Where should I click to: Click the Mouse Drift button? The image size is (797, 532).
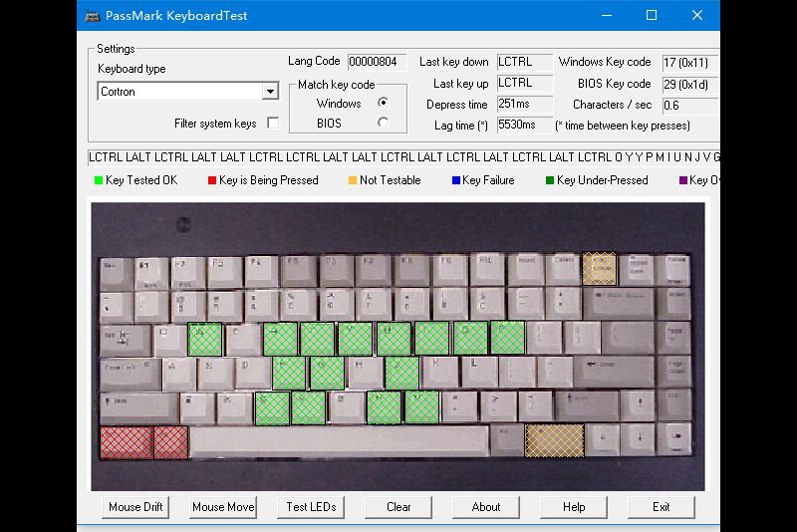coord(135,507)
